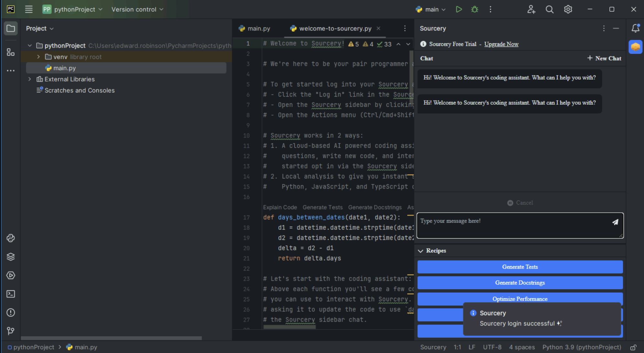Viewport: 644px width, 353px height.
Task: Open Python Packages layers icon
Action: click(11, 257)
